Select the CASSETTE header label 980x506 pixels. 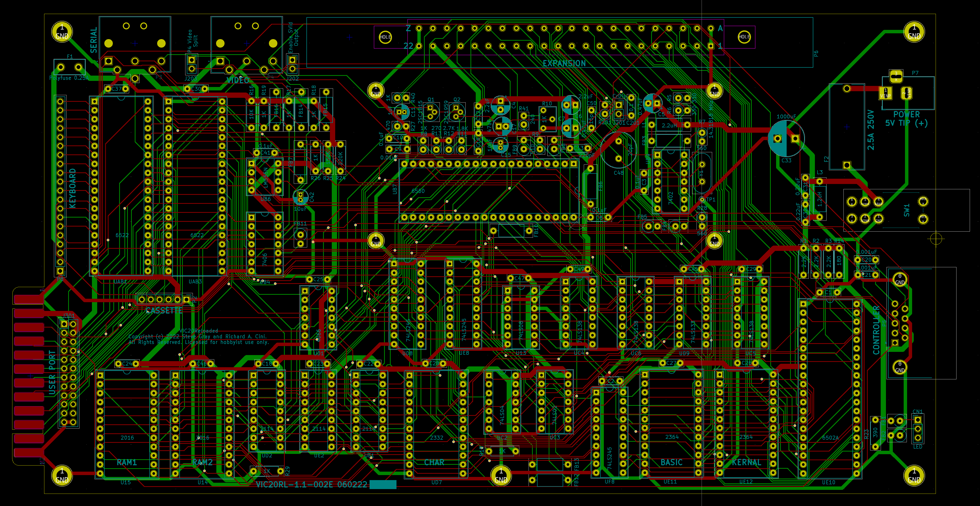pyautogui.click(x=164, y=311)
